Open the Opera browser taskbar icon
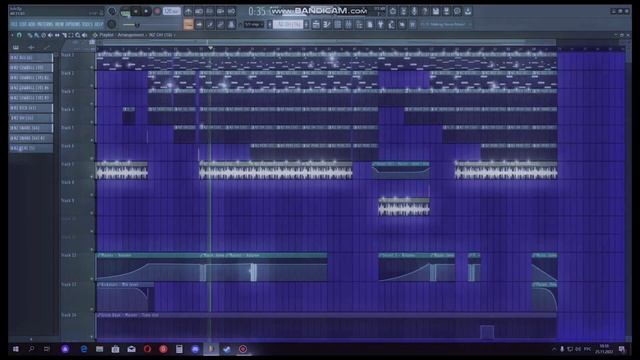 tap(147, 349)
